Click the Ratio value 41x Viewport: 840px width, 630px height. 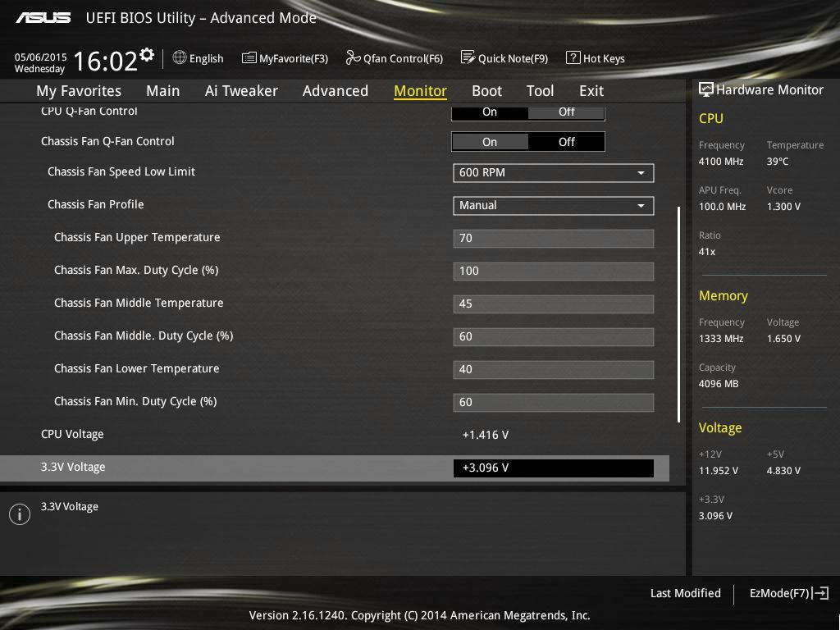coord(706,251)
